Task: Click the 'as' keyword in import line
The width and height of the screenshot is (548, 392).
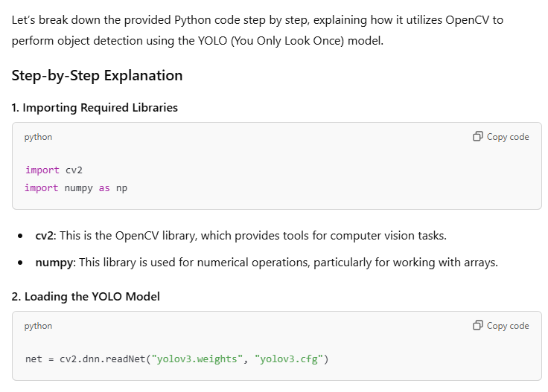Action: tap(104, 188)
